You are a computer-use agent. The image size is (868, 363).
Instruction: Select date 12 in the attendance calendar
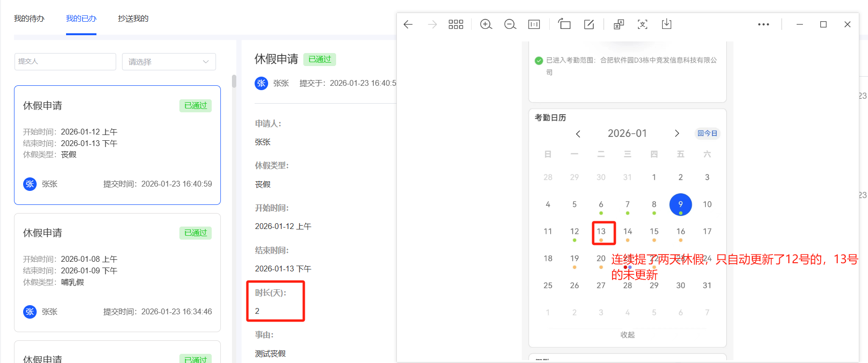click(x=574, y=232)
